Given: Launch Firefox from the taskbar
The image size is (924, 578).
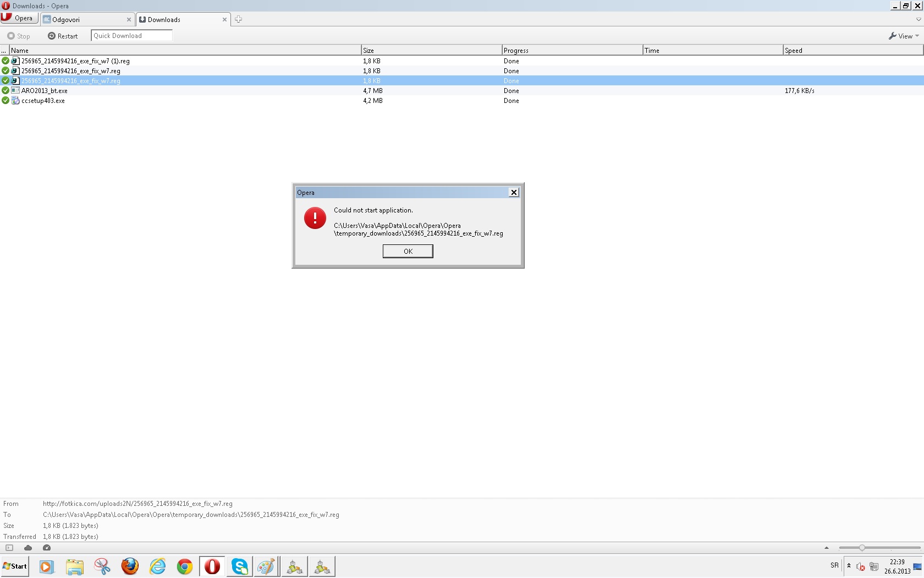Looking at the screenshot, I should pos(130,566).
